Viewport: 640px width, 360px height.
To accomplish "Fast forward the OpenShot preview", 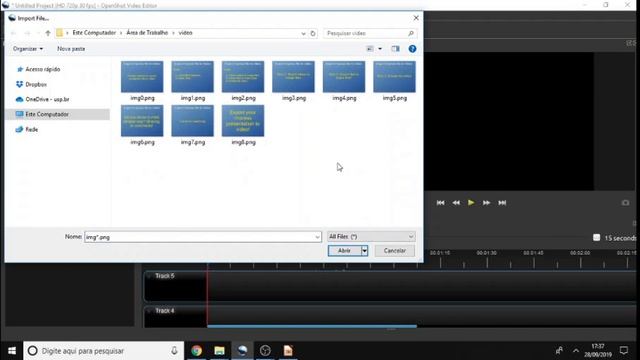I will click(x=486, y=203).
